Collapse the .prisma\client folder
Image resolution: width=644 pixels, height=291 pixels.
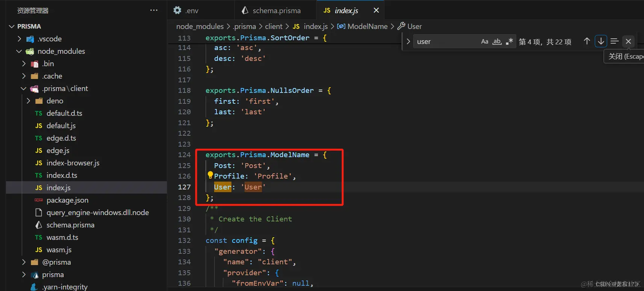point(24,88)
